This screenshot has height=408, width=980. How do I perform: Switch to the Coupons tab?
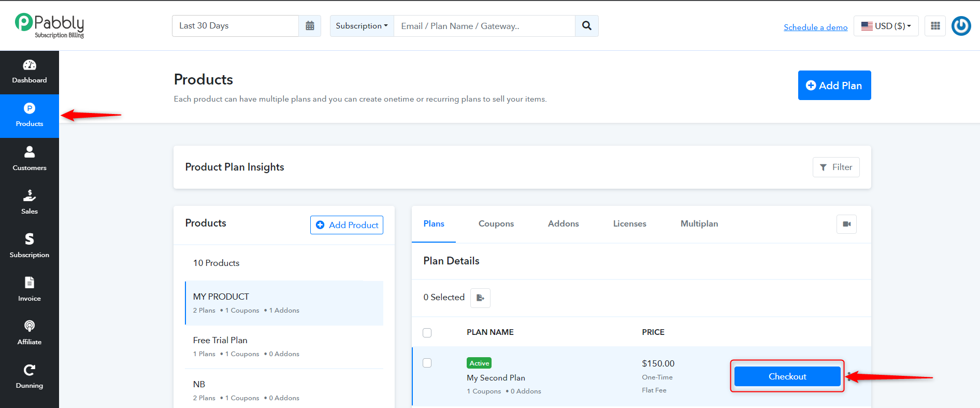(x=496, y=224)
